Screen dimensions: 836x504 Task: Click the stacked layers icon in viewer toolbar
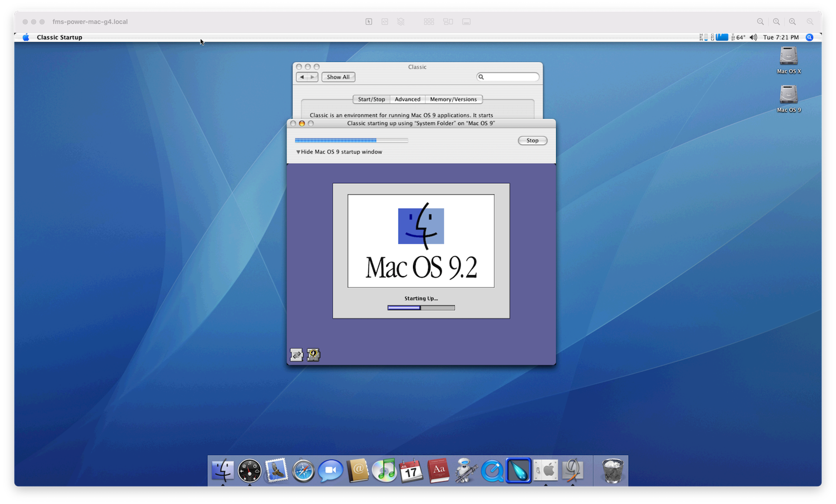[x=401, y=22]
